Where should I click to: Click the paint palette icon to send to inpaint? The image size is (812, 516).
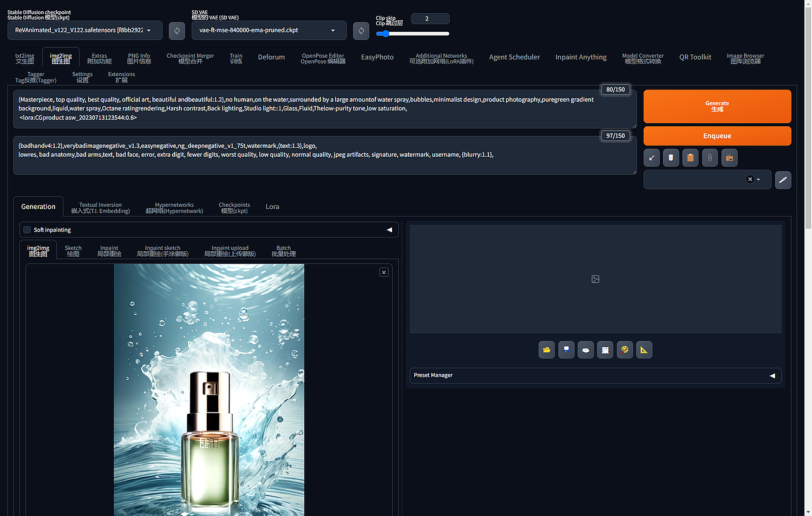click(x=625, y=350)
